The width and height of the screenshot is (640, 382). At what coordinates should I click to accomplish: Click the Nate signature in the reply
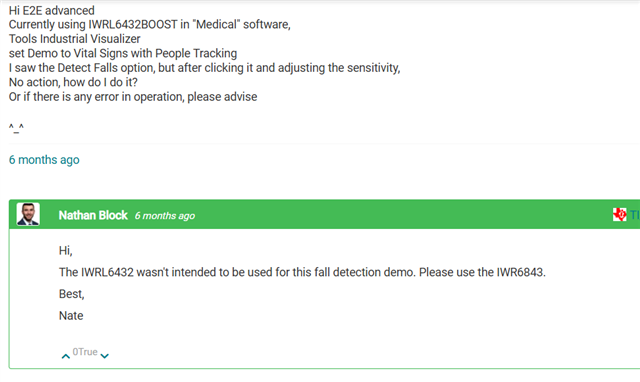coord(71,315)
